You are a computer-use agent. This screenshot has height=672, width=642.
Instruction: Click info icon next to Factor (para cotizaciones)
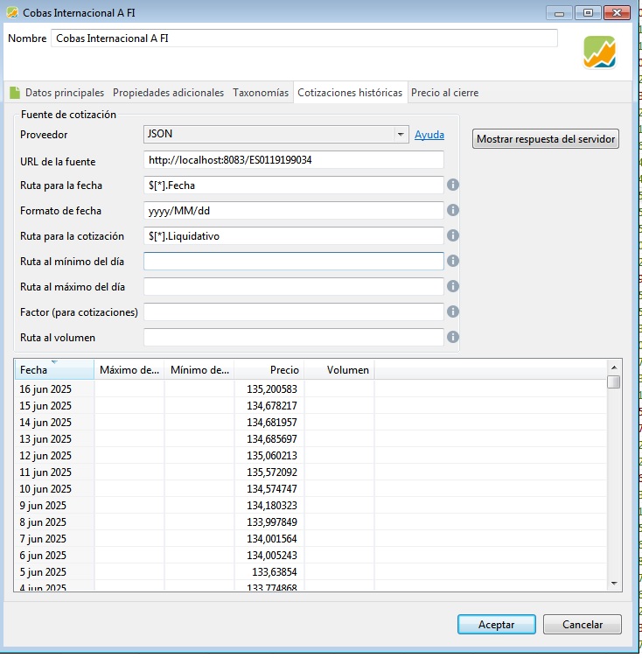tap(453, 311)
